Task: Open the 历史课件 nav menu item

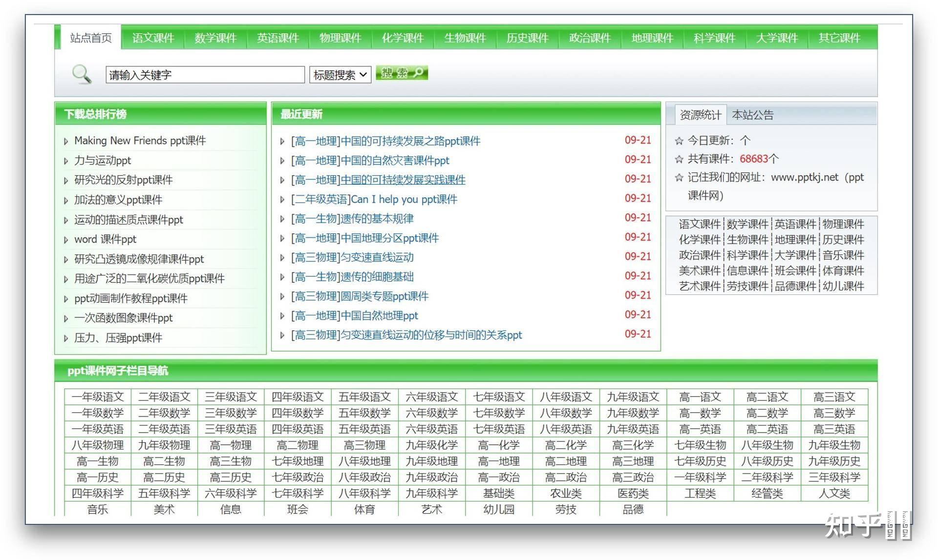Action: coord(528,38)
